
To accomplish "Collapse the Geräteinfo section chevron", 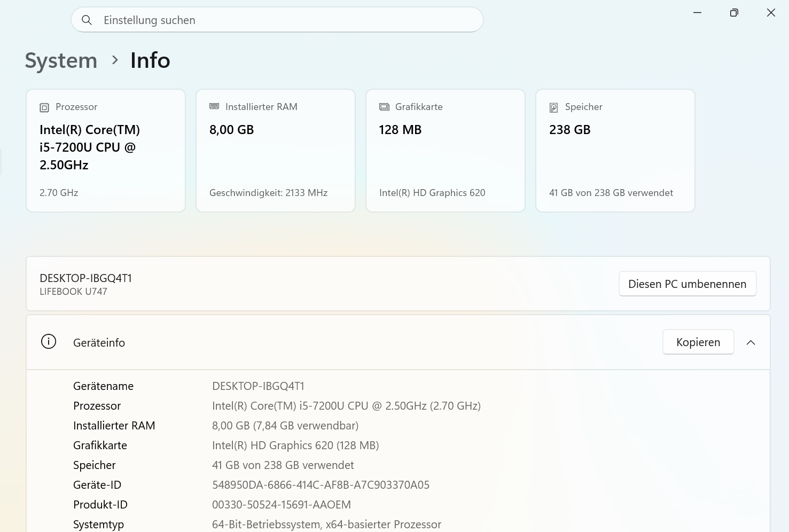I will pyautogui.click(x=751, y=342).
